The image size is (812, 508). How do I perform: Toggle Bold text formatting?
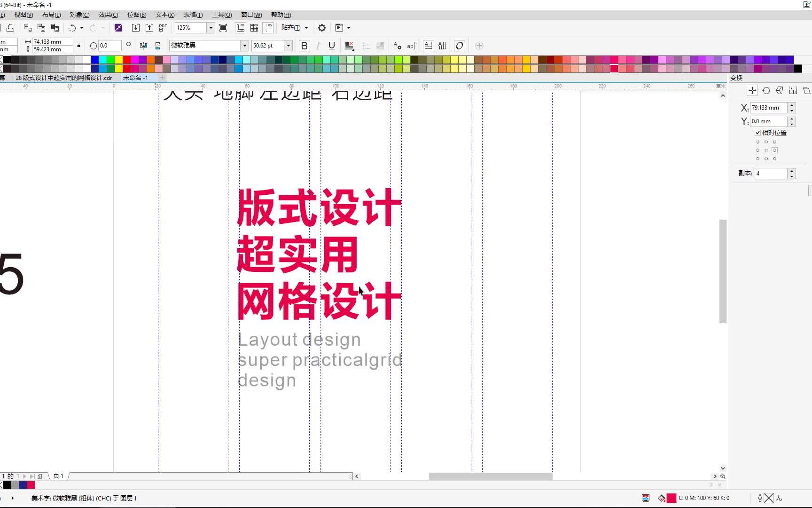(304, 46)
